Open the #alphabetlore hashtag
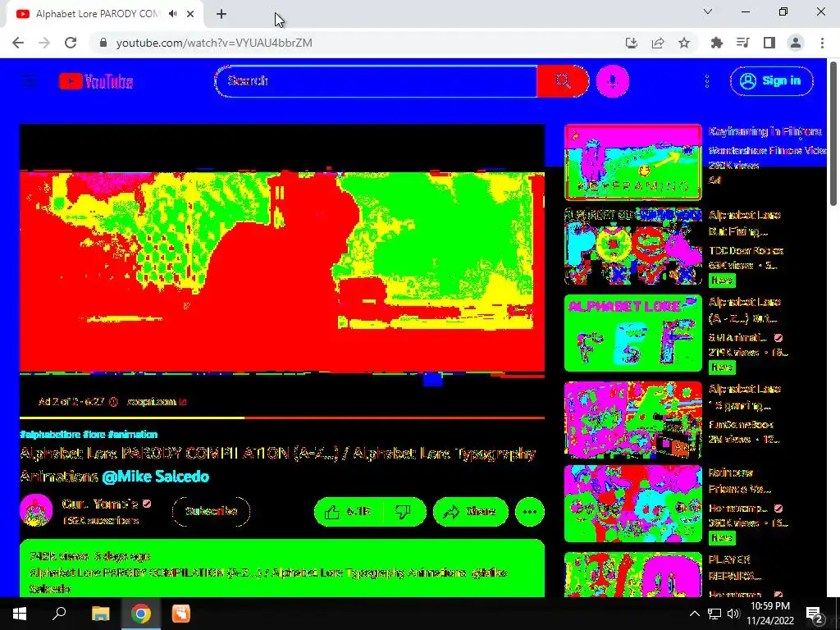Image resolution: width=840 pixels, height=630 pixels. point(50,435)
